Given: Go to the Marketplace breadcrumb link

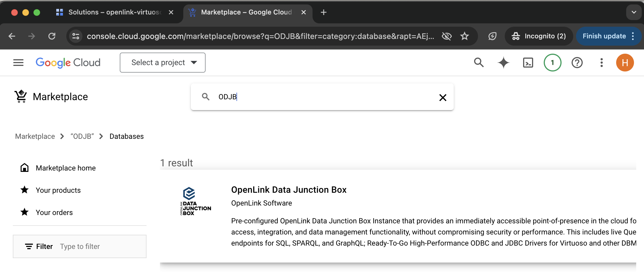Looking at the screenshot, I should coord(35,136).
